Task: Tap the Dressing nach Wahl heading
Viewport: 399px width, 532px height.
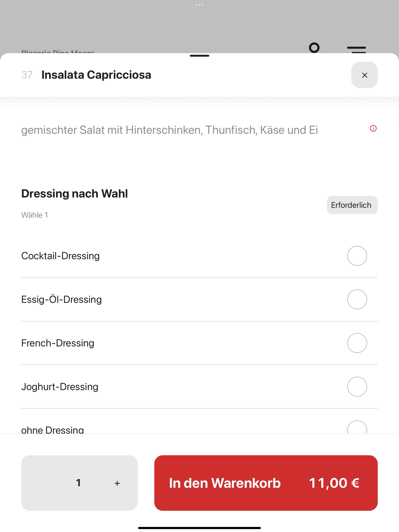Action: (75, 193)
